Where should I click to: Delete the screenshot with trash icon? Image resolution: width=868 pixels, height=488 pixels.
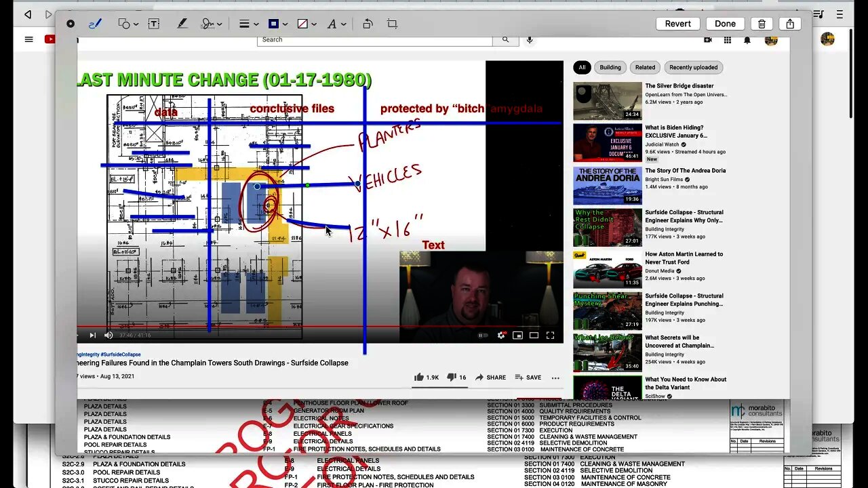point(762,24)
